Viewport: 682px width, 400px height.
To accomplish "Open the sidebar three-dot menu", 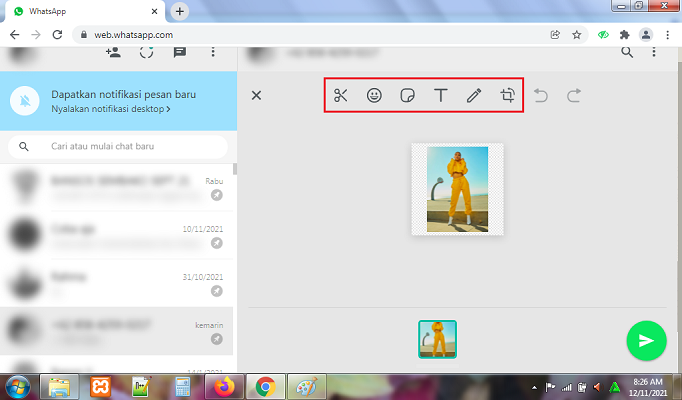I will tap(213, 53).
